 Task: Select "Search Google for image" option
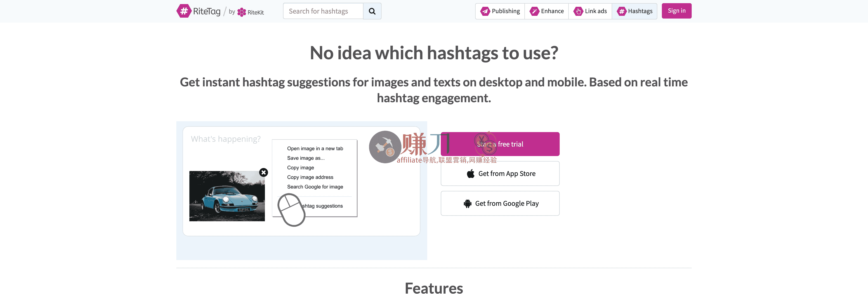[x=315, y=187]
